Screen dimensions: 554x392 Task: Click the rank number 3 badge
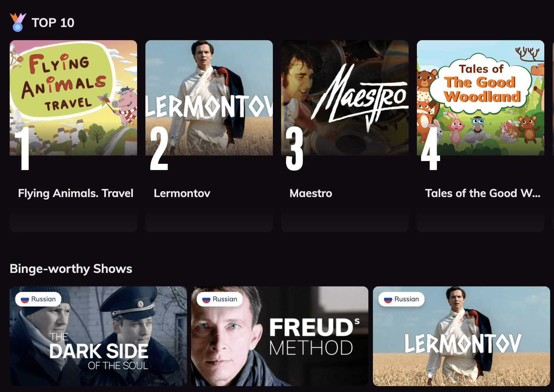point(294,148)
